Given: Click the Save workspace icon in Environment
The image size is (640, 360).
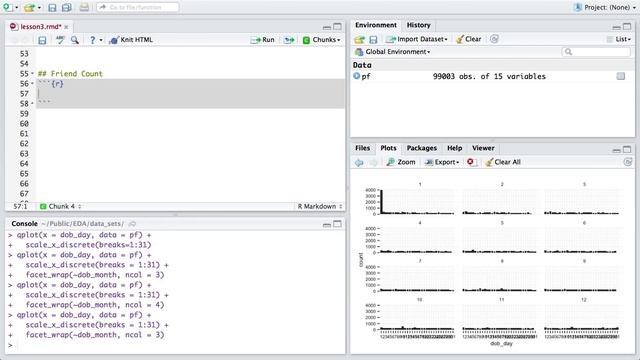Looking at the screenshot, I should click(373, 39).
